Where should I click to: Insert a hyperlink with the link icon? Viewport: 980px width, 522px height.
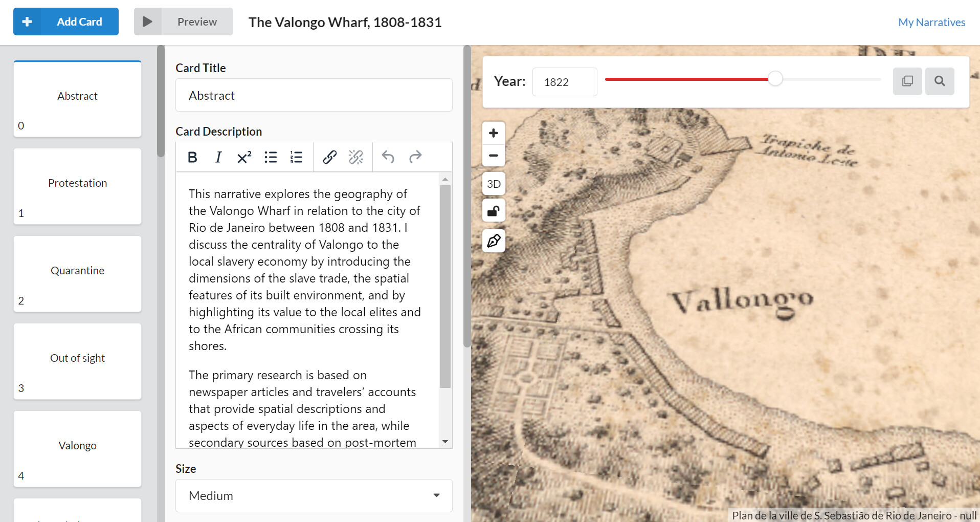click(x=329, y=157)
